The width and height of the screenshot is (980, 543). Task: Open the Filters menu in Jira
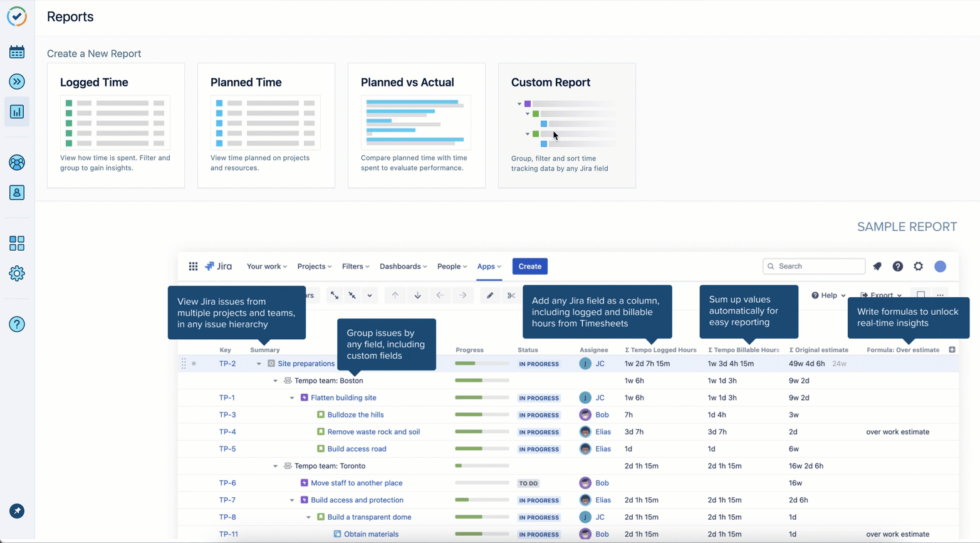(355, 266)
